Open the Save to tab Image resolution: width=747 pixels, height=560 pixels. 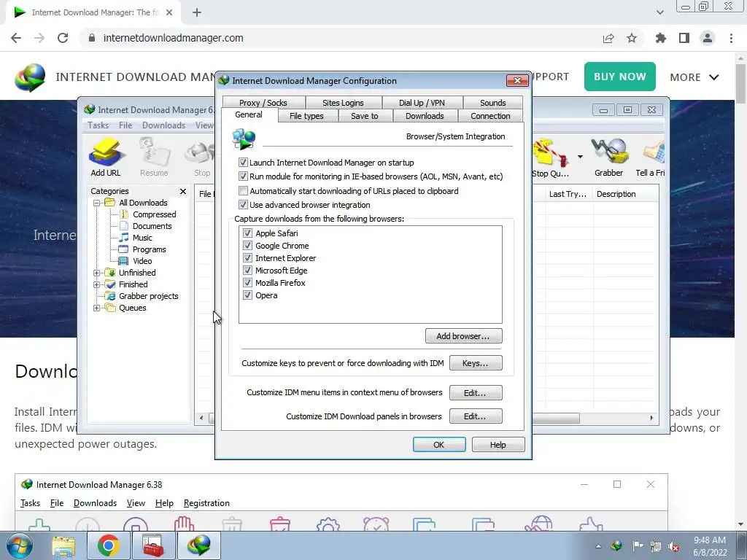click(x=365, y=116)
